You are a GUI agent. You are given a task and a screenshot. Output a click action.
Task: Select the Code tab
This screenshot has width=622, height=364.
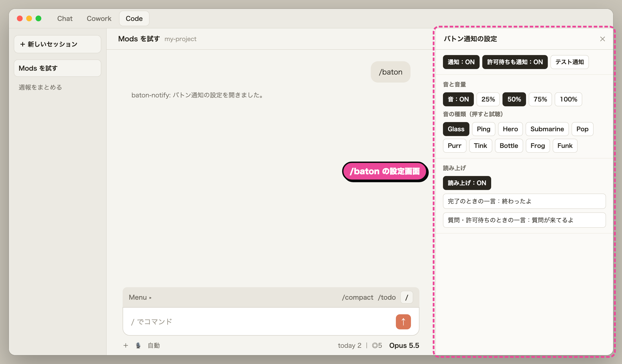pyautogui.click(x=134, y=18)
